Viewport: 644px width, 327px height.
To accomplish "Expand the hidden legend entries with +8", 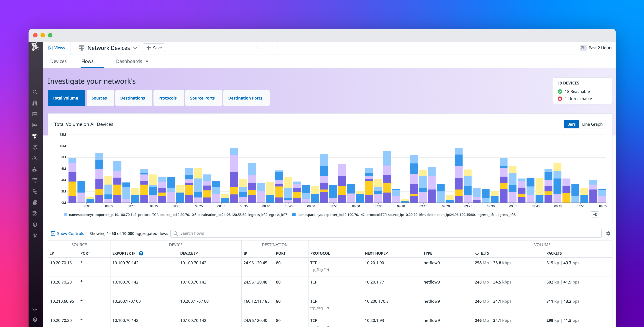I will (x=595, y=214).
